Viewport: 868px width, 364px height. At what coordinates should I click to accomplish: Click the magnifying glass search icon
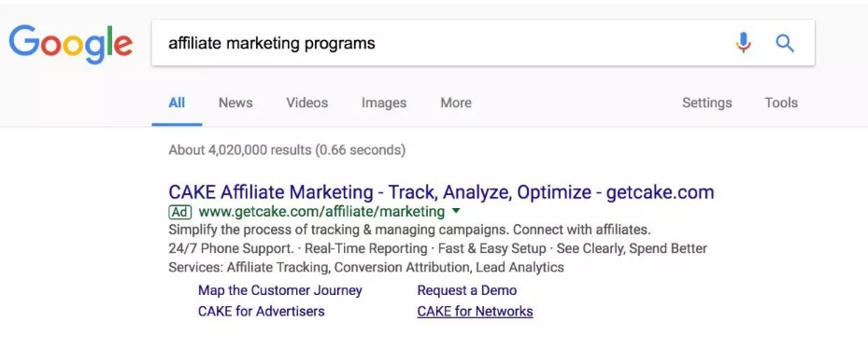click(x=785, y=43)
